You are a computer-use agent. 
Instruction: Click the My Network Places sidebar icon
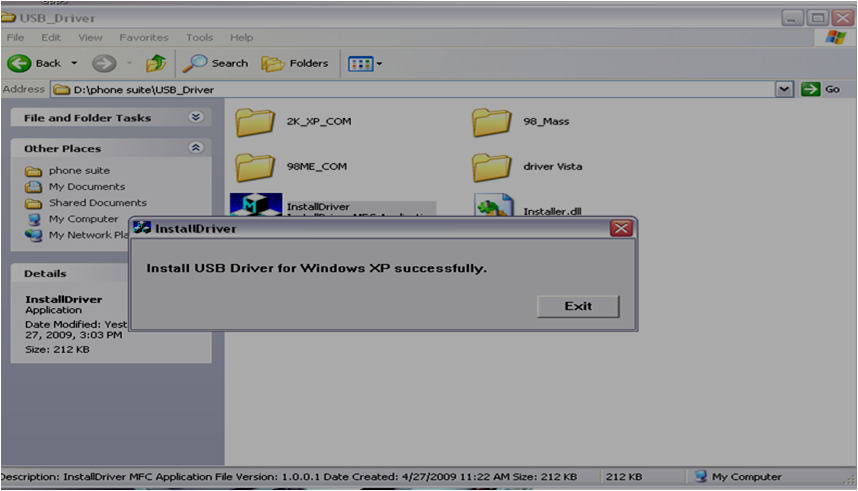pos(33,236)
